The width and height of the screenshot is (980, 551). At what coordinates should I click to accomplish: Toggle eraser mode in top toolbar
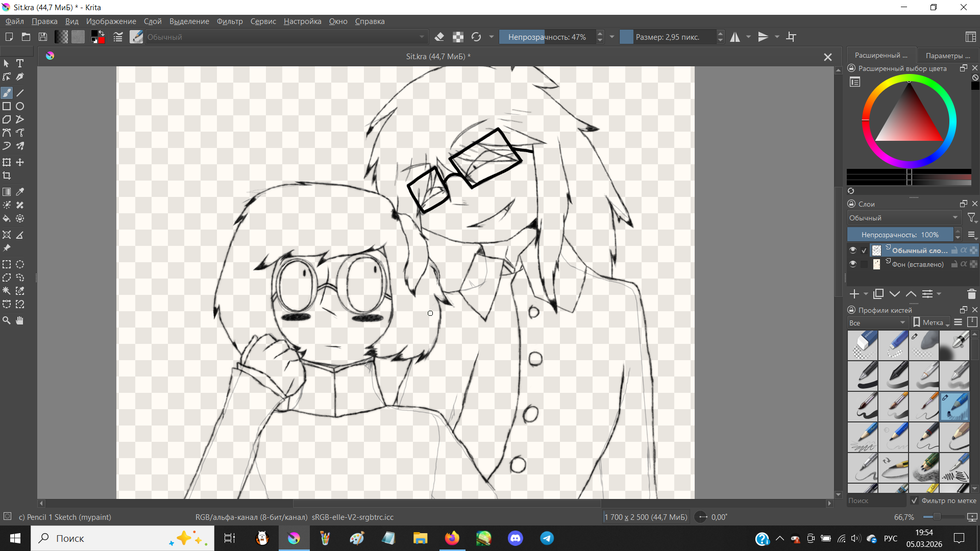coord(439,37)
